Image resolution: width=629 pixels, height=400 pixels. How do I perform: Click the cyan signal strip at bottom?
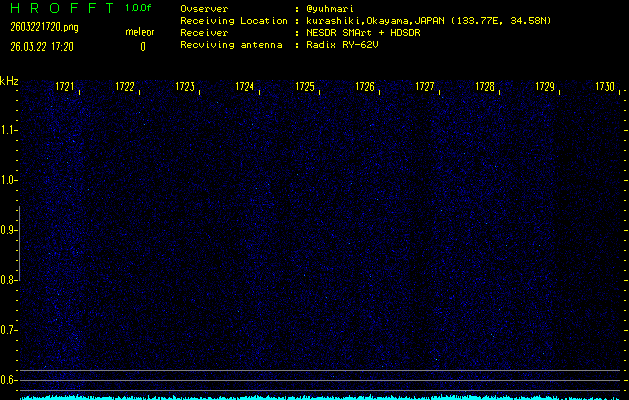point(320,396)
